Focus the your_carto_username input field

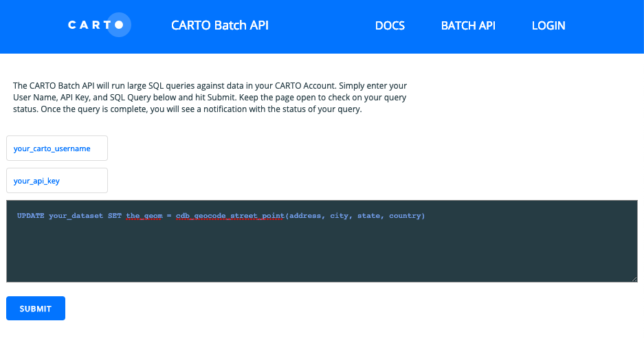57,148
